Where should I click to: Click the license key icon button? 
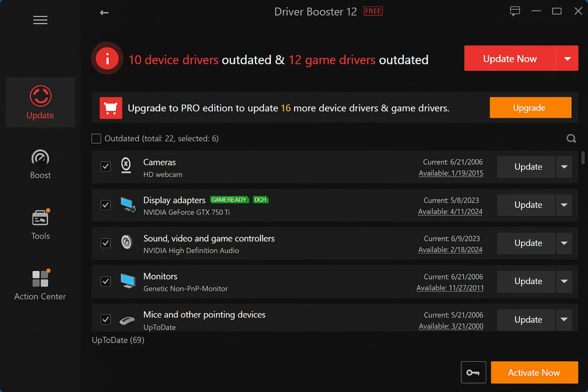point(473,372)
